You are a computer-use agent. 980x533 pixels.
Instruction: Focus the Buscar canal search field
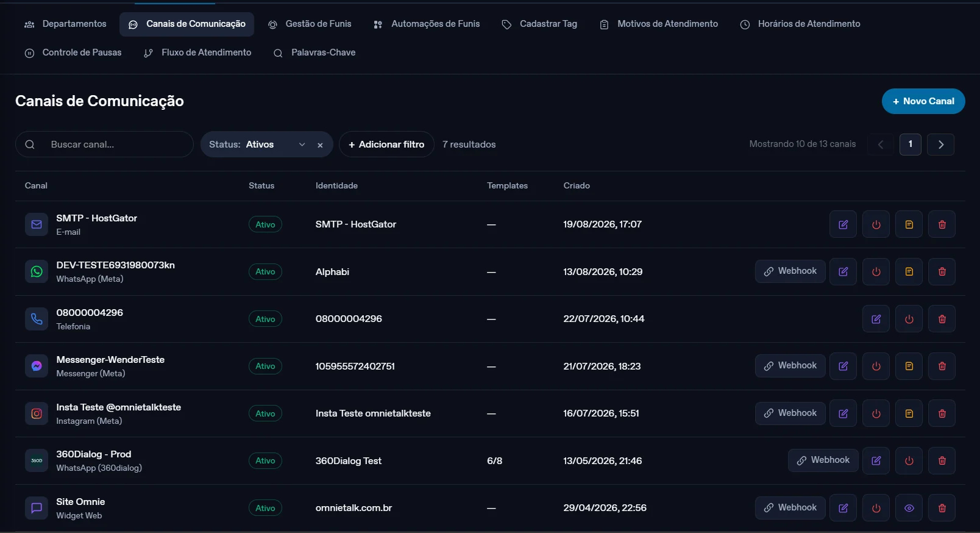[104, 145]
